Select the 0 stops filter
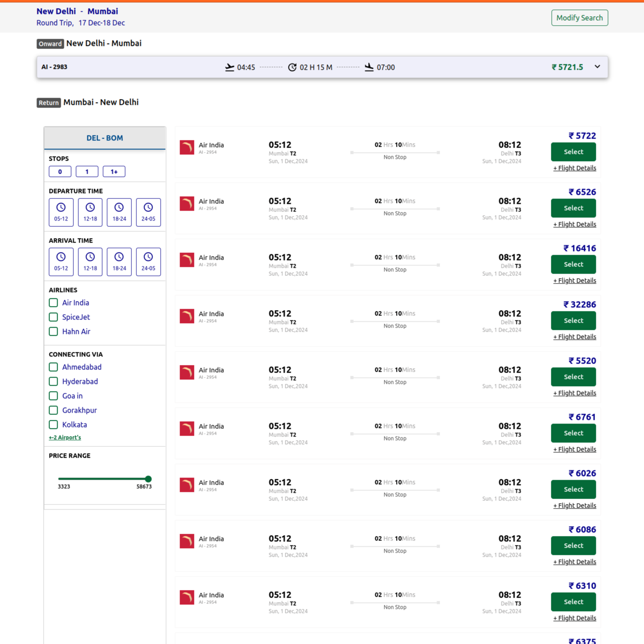Viewport: 644px width, 644px height. tap(60, 171)
